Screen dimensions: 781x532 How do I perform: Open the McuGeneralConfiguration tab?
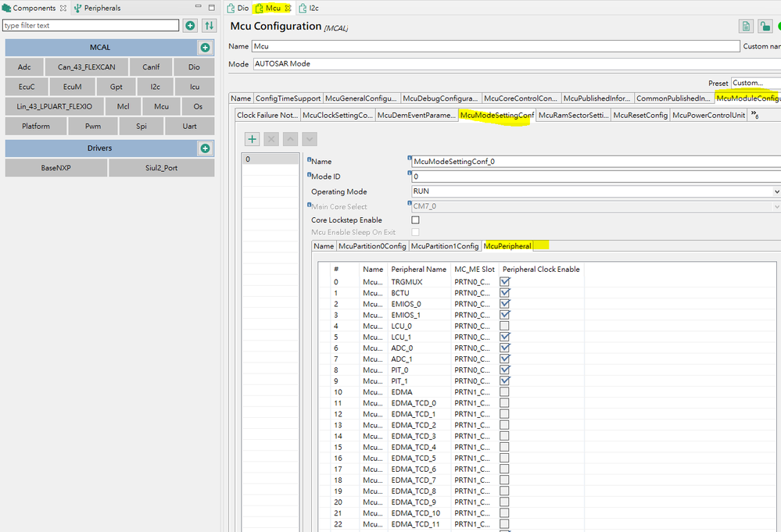coord(360,98)
